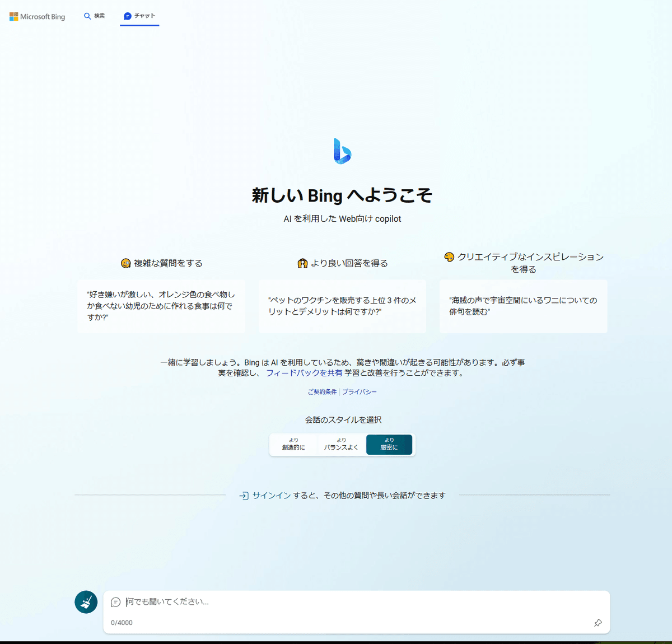This screenshot has height=644, width=672.
Task: Click the new topic broom icon
Action: [86, 602]
